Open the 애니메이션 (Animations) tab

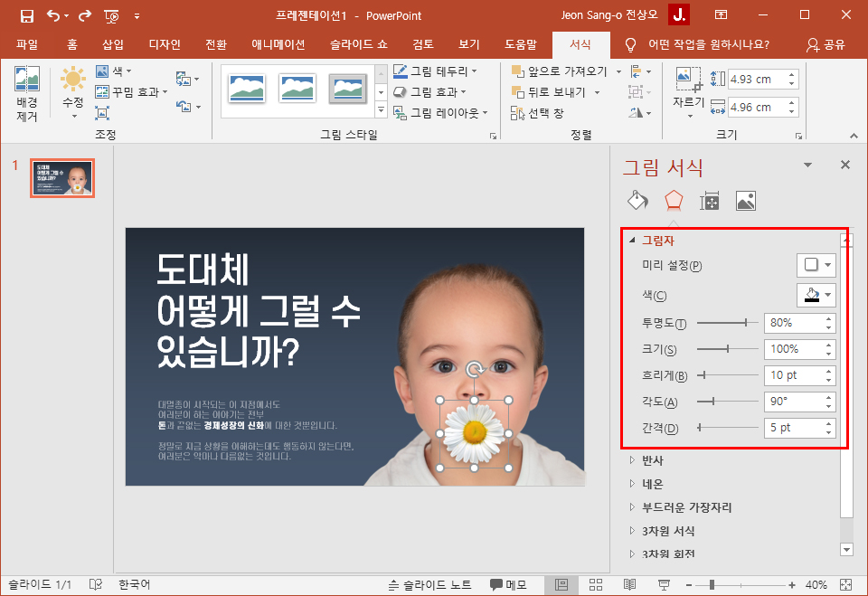tap(278, 44)
